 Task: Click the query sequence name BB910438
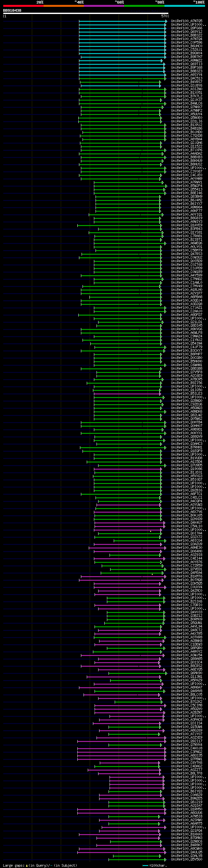(x=12, y=10)
